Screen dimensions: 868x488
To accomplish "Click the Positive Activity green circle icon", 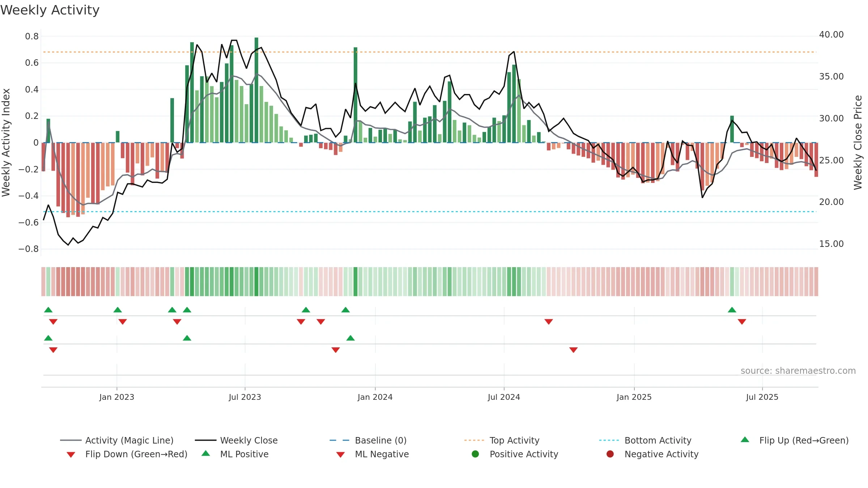I will click(475, 454).
